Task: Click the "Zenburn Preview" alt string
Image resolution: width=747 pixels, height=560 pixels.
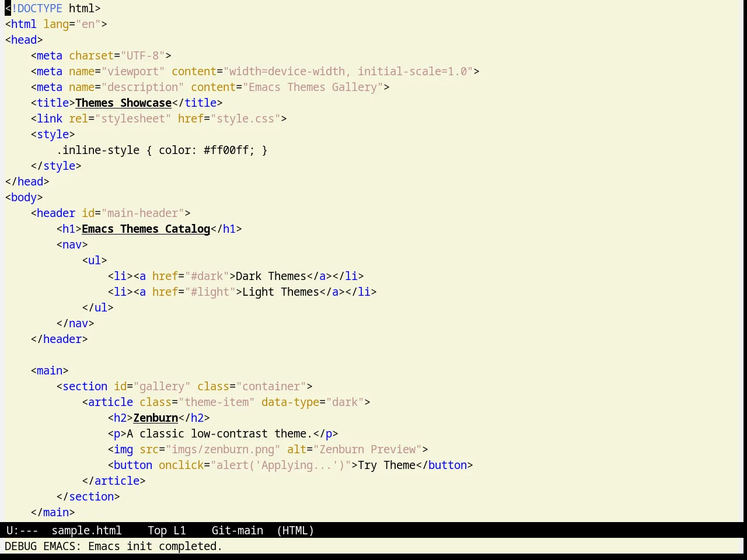Action: pyautogui.click(x=368, y=449)
